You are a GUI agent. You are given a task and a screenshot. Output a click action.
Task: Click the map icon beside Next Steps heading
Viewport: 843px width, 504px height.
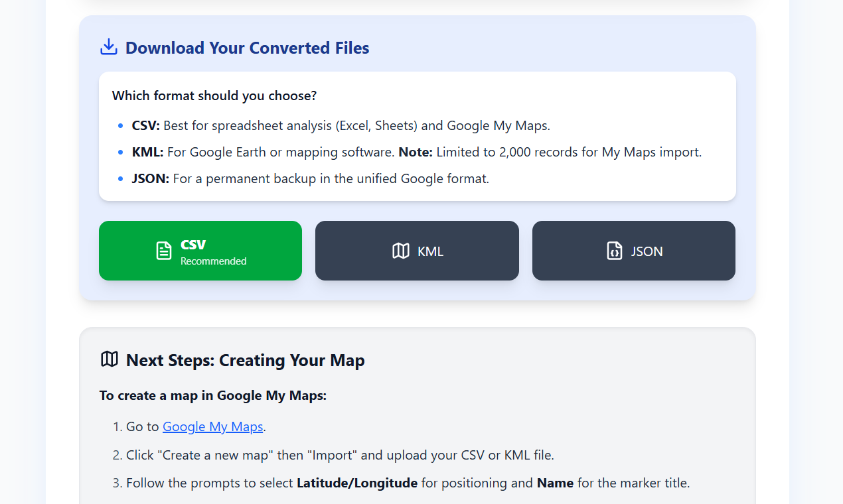tap(110, 359)
